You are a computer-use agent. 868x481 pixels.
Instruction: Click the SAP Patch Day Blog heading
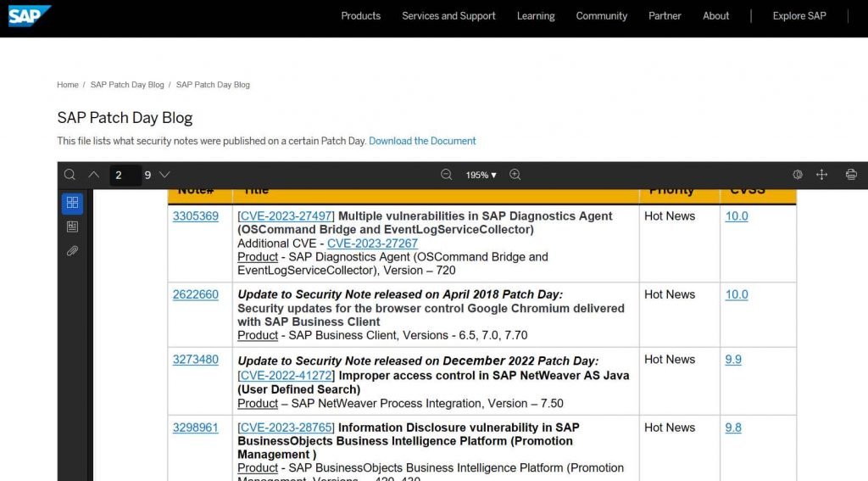coord(125,117)
